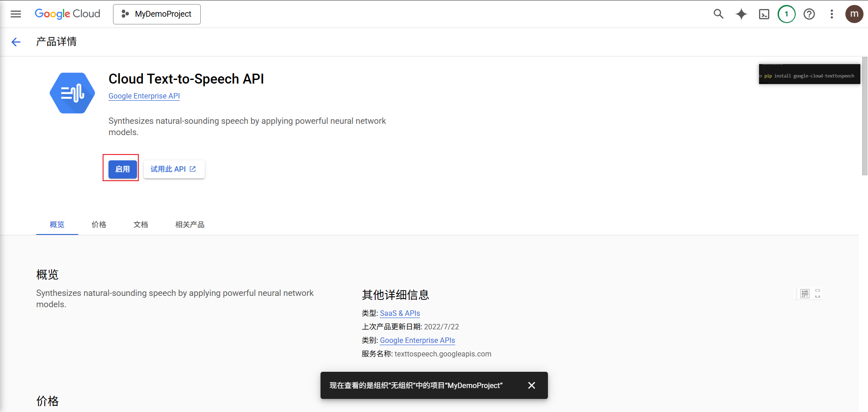Switch to the 价格 tab
This screenshot has height=412, width=868.
99,225
